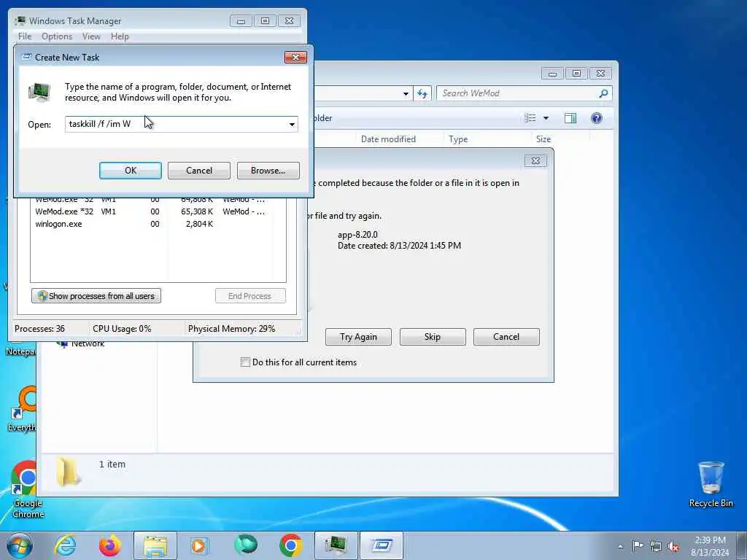This screenshot has width=747, height=560.
Task: Click the folder icon in details pane
Action: 68,472
